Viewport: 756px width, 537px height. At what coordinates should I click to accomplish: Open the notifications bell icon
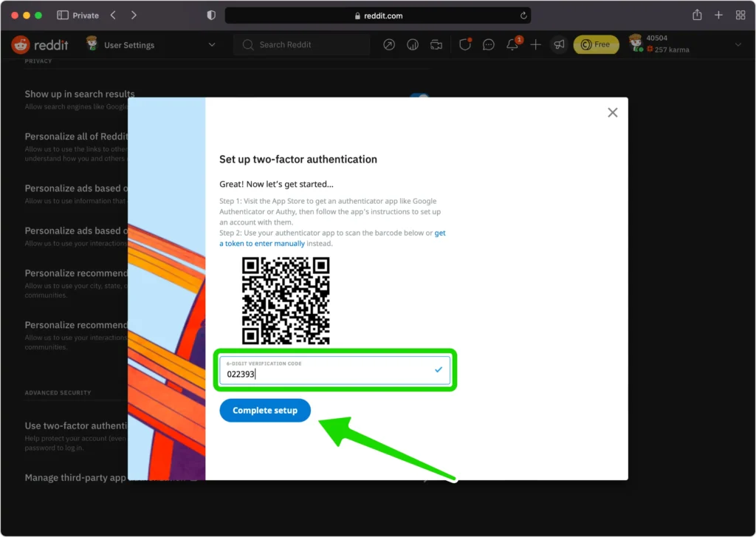point(512,45)
